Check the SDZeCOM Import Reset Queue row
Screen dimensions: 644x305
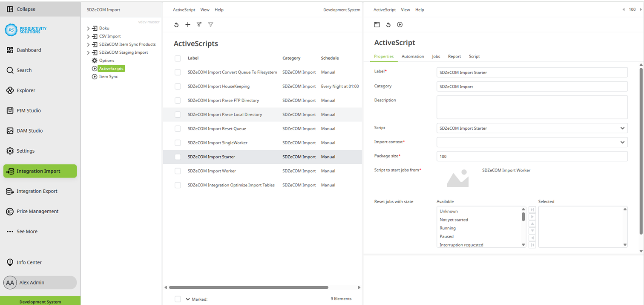click(x=178, y=129)
